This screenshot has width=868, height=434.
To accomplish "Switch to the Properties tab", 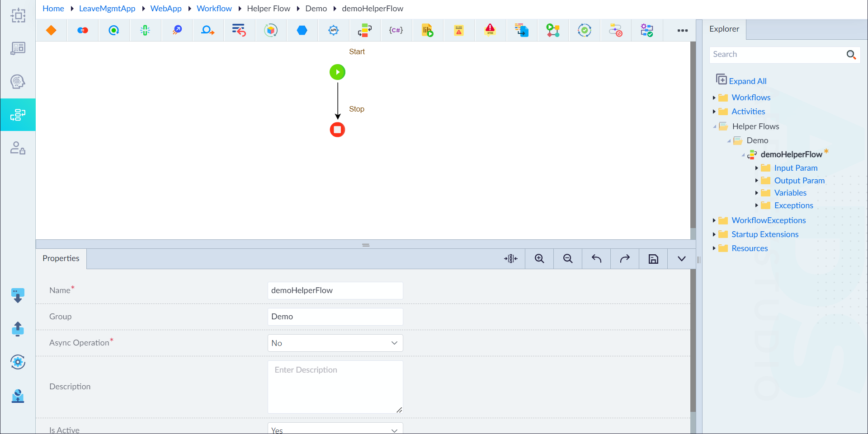I will 61,258.
